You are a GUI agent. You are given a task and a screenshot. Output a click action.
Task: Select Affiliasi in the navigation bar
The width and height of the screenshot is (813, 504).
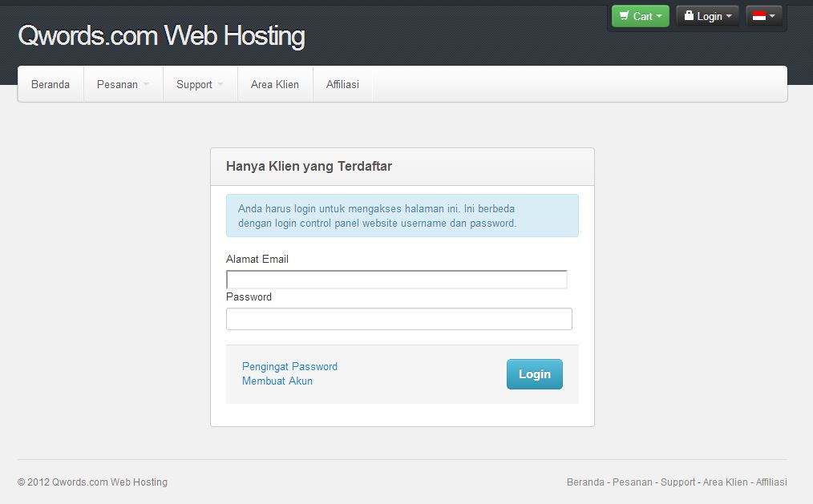[342, 84]
